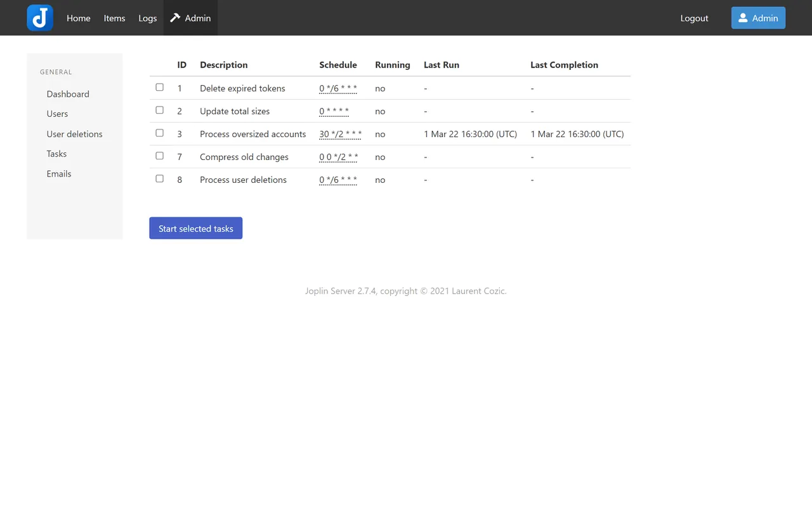Click "Process oversized accounts" description
The image size is (812, 508).
point(253,134)
